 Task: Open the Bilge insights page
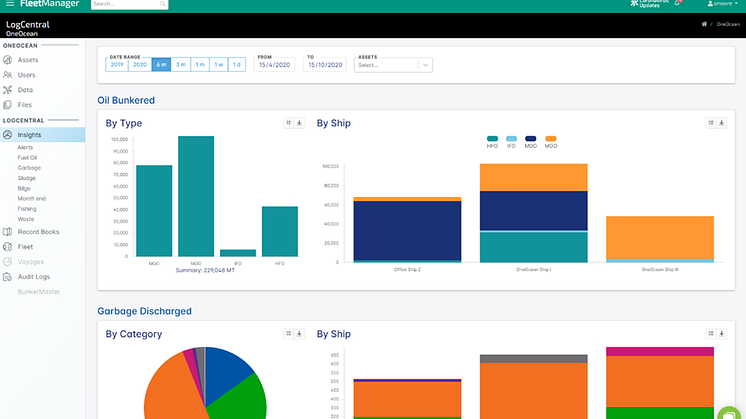coord(24,188)
